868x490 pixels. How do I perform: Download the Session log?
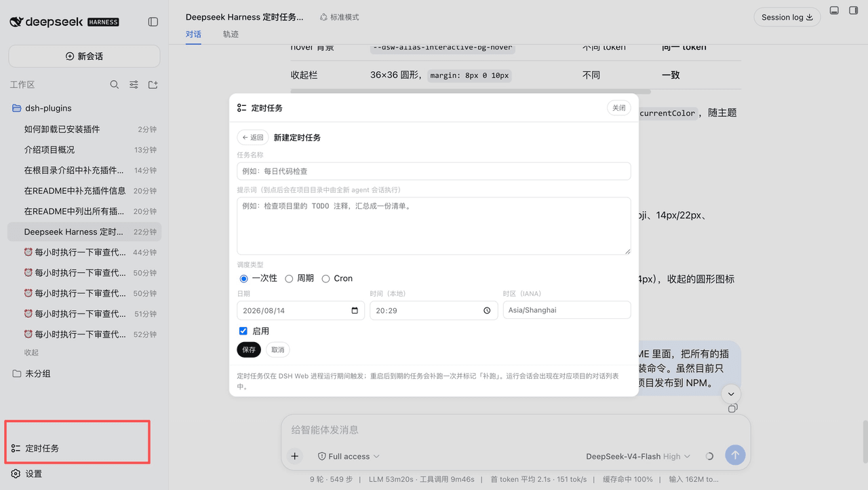point(787,17)
